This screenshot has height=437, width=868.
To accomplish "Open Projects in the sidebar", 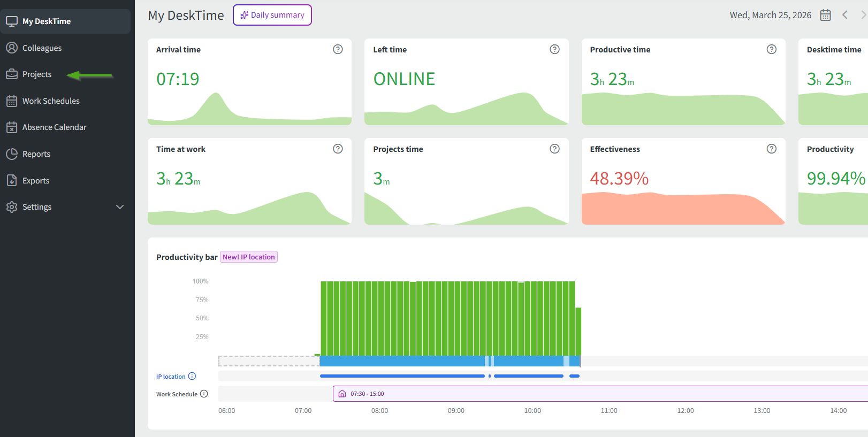I will [37, 74].
